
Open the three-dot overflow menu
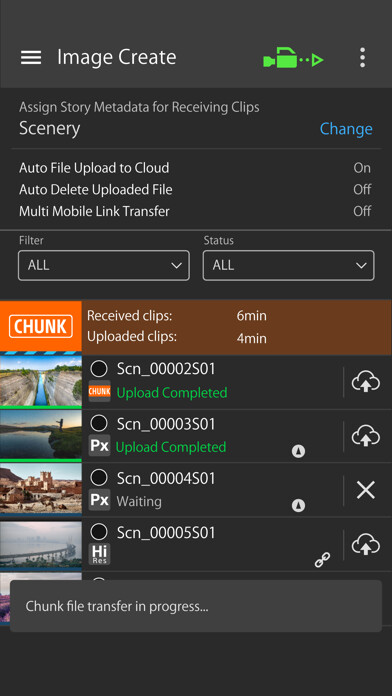pos(363,58)
